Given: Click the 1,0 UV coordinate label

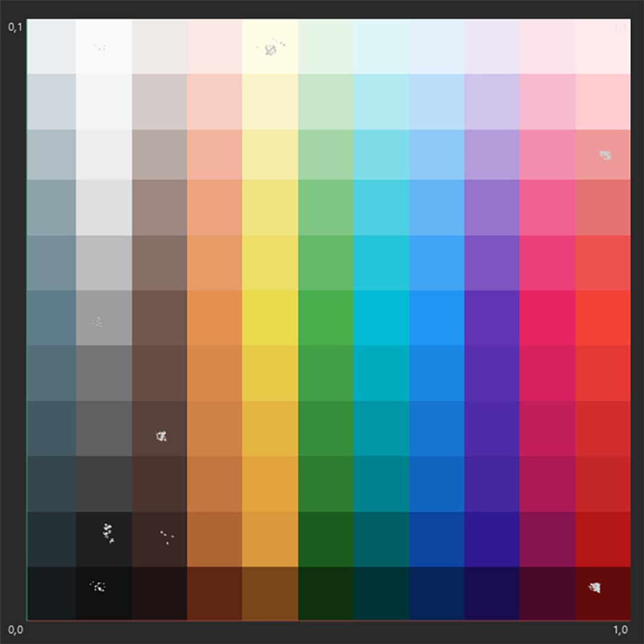Looking at the screenshot, I should [621, 630].
